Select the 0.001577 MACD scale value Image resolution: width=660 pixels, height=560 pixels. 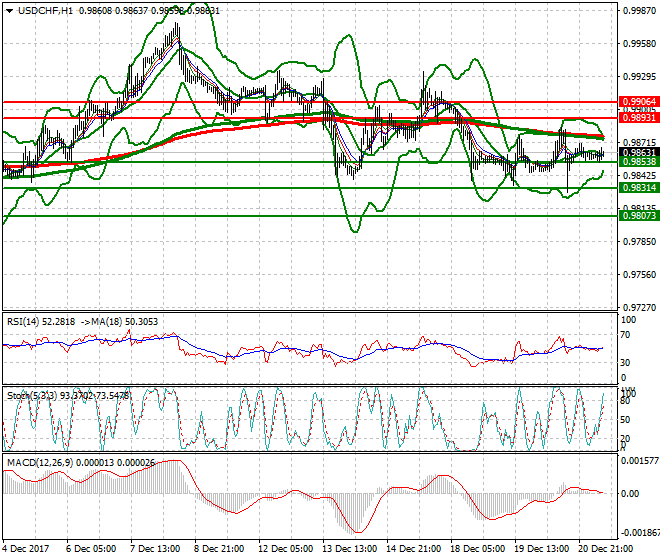click(x=640, y=461)
